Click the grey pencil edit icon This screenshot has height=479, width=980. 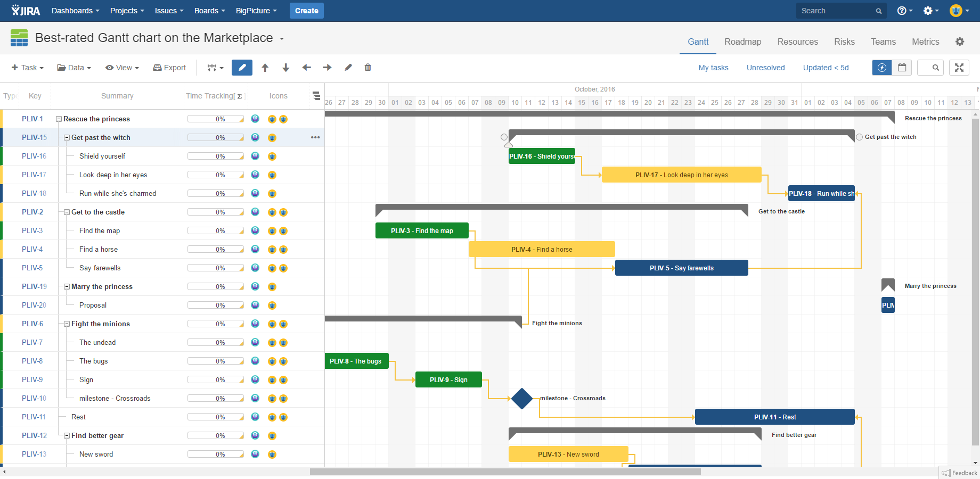[348, 68]
